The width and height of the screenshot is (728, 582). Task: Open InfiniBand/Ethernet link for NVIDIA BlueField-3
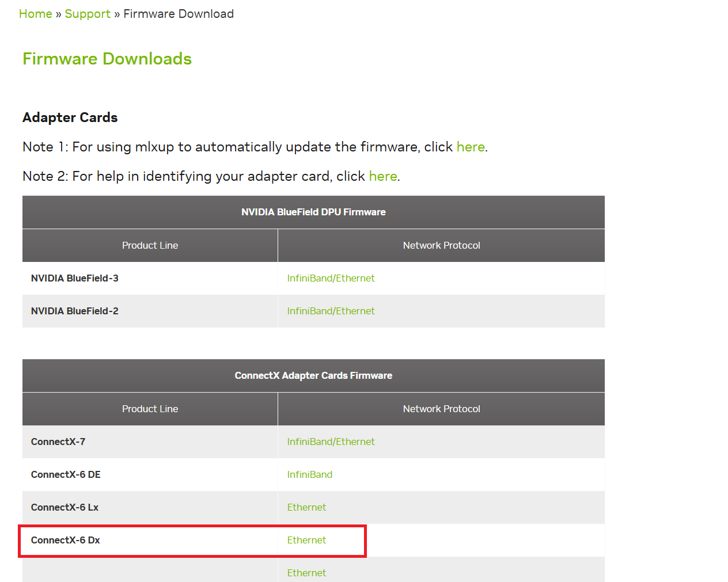(331, 278)
